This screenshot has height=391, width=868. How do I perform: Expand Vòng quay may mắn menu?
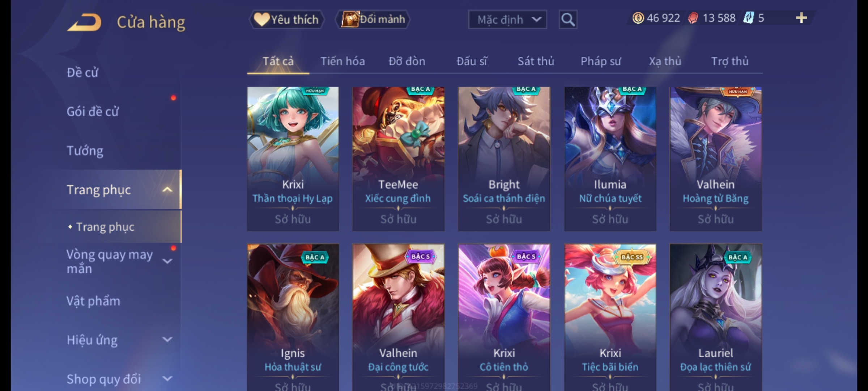[x=167, y=261]
